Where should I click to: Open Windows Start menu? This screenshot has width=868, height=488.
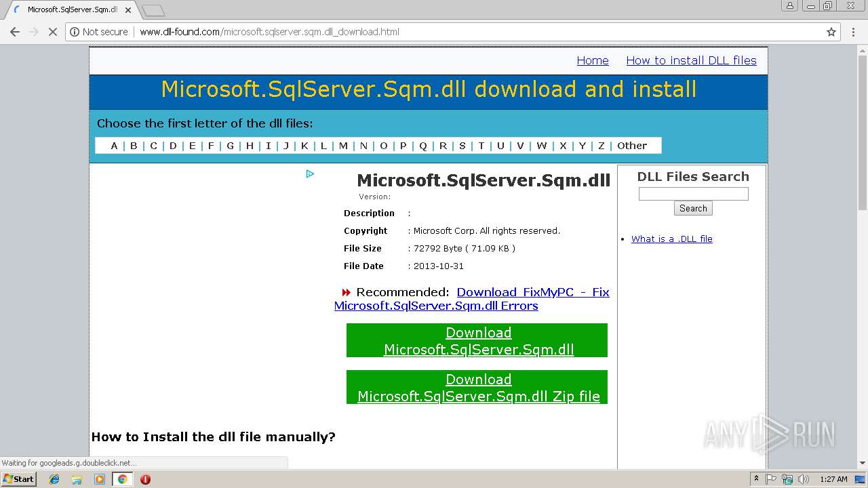19,479
